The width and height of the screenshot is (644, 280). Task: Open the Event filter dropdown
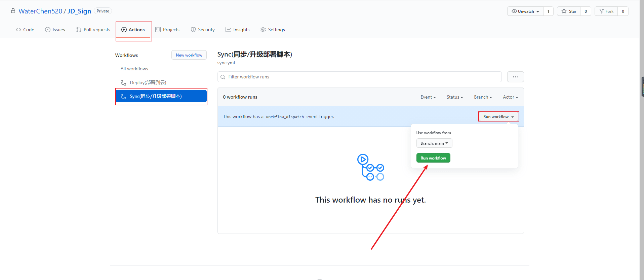tap(428, 97)
